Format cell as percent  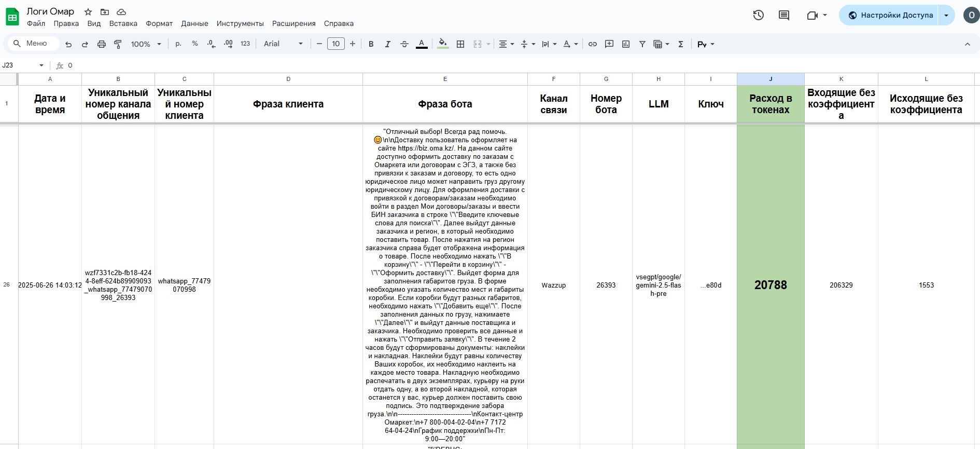pyautogui.click(x=195, y=44)
